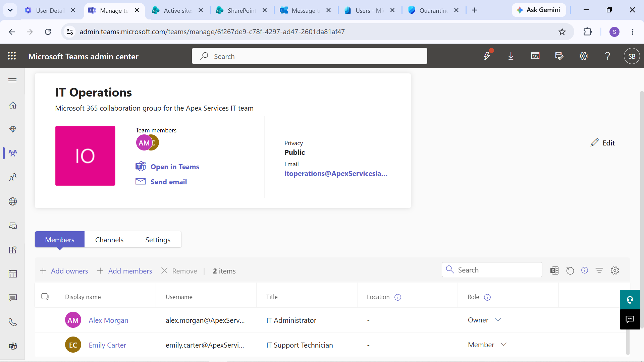Image resolution: width=644 pixels, height=362 pixels.
Task: Refresh the members table
Action: coord(570,270)
